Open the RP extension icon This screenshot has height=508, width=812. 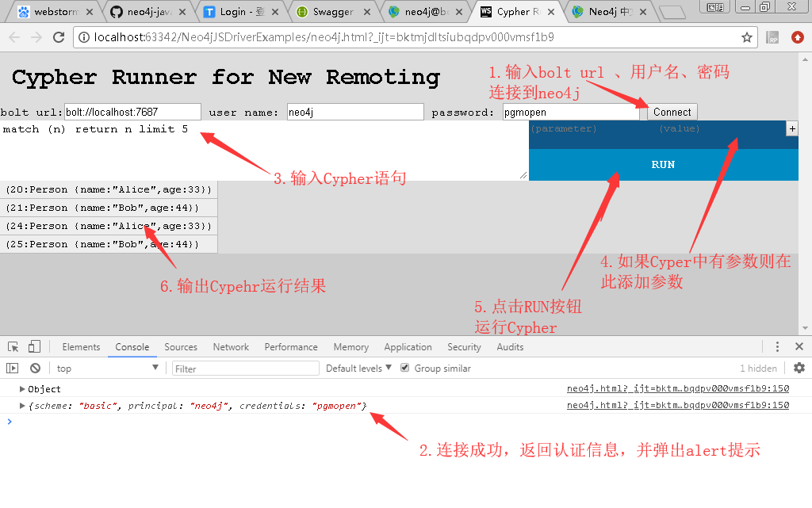(x=772, y=37)
